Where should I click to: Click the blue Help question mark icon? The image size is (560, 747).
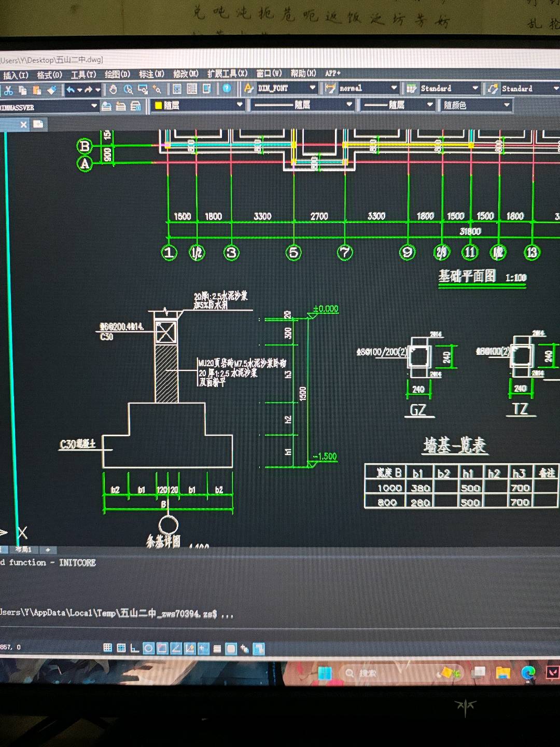(227, 89)
